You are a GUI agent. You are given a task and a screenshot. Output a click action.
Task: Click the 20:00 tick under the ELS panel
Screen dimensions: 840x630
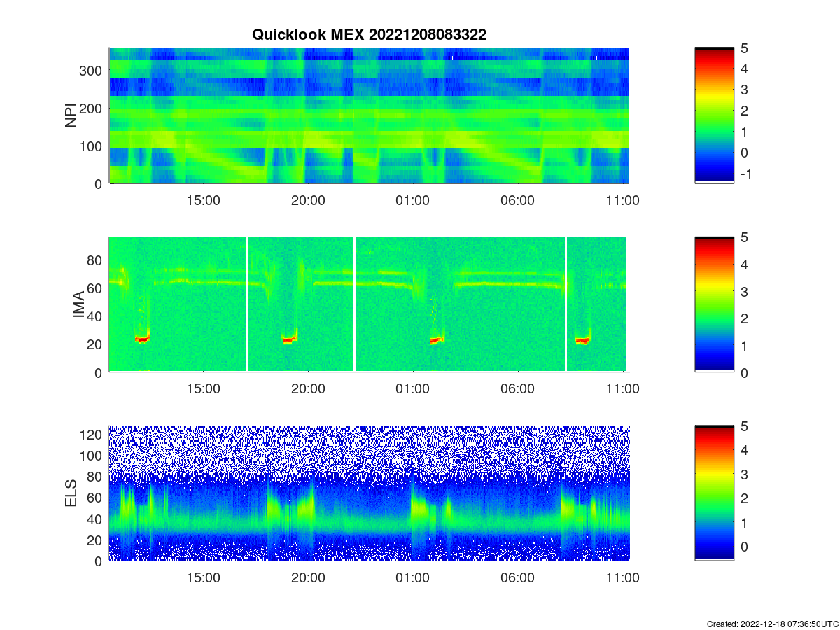pos(308,578)
